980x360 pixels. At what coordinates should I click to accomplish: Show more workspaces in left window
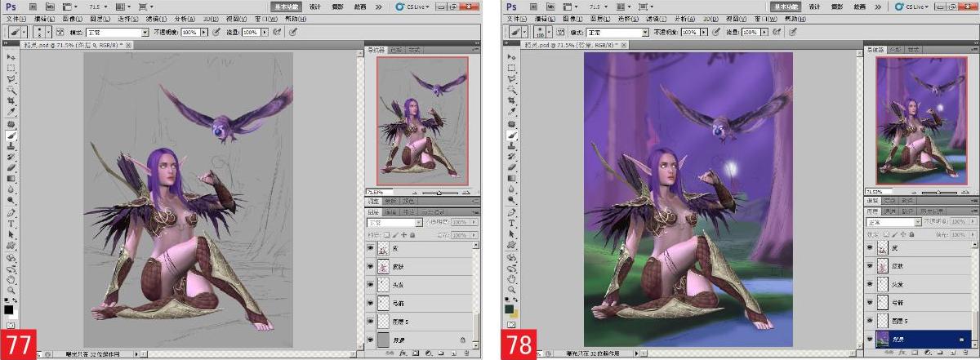pyautogui.click(x=381, y=6)
